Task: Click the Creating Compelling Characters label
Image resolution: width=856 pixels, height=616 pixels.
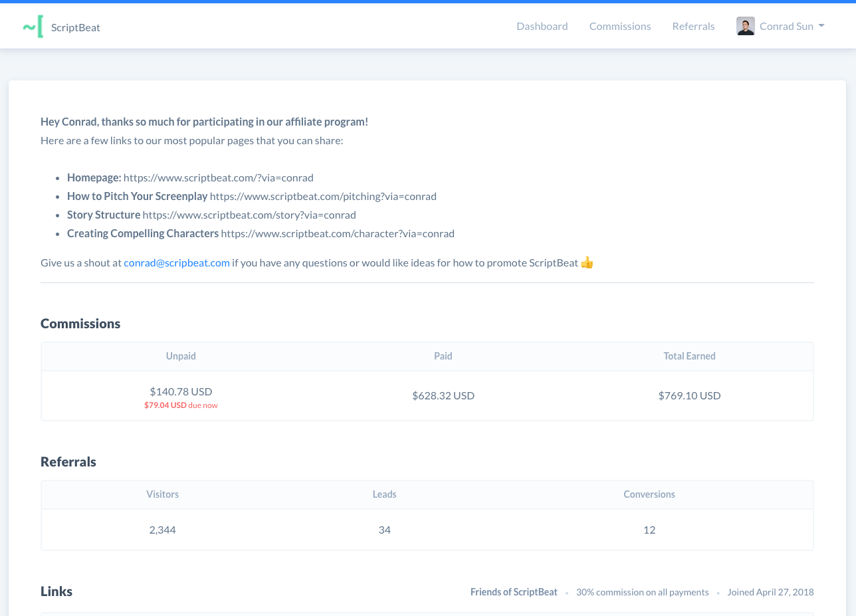Action: (x=143, y=233)
